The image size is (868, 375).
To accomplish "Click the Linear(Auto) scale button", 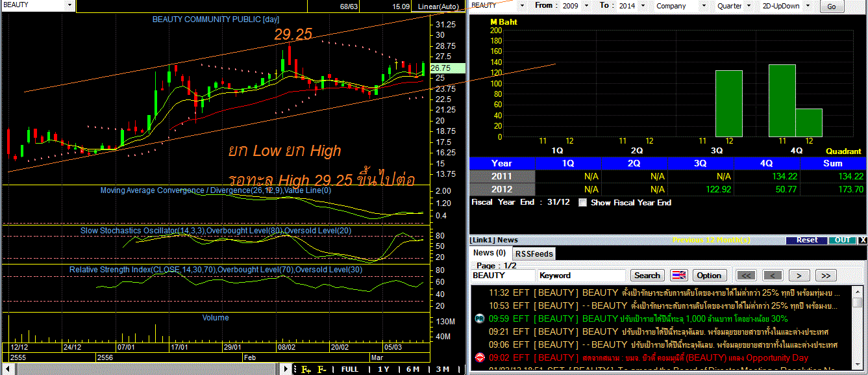I will pyautogui.click(x=438, y=6).
